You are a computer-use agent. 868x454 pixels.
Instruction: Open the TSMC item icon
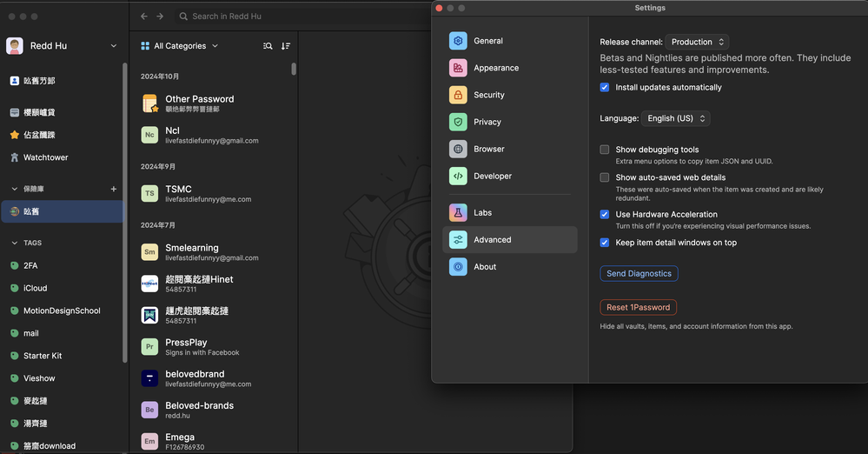[149, 193]
